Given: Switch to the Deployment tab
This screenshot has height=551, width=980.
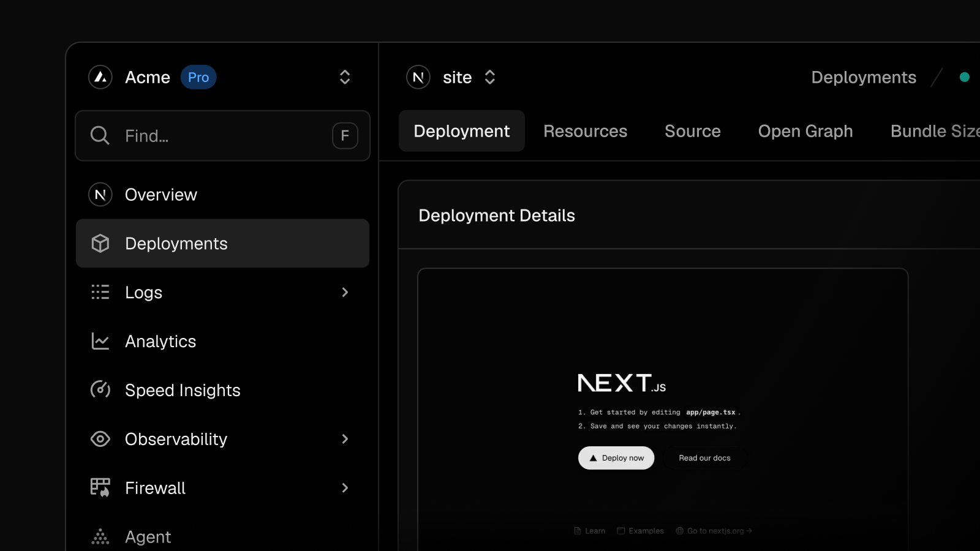Looking at the screenshot, I should click(462, 131).
